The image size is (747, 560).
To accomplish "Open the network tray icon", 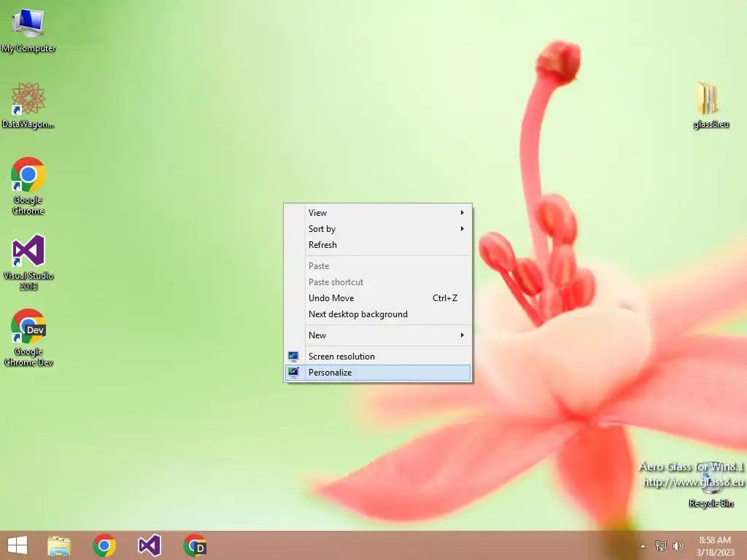I will (x=661, y=546).
